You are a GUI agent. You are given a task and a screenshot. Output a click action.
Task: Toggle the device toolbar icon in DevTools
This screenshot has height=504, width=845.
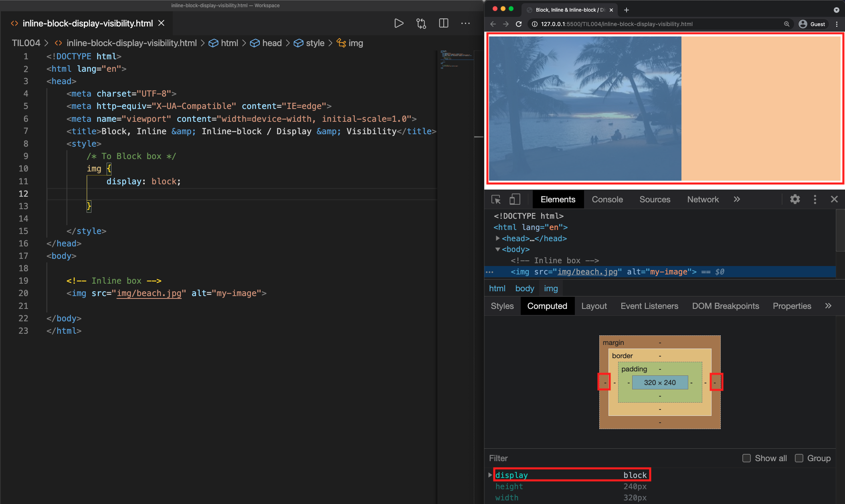[515, 200]
